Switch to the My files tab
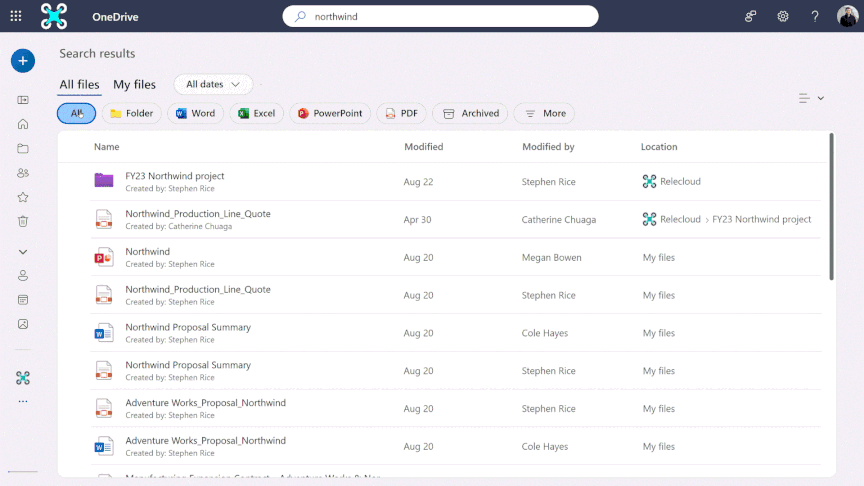Image resolution: width=864 pixels, height=486 pixels. click(x=134, y=84)
